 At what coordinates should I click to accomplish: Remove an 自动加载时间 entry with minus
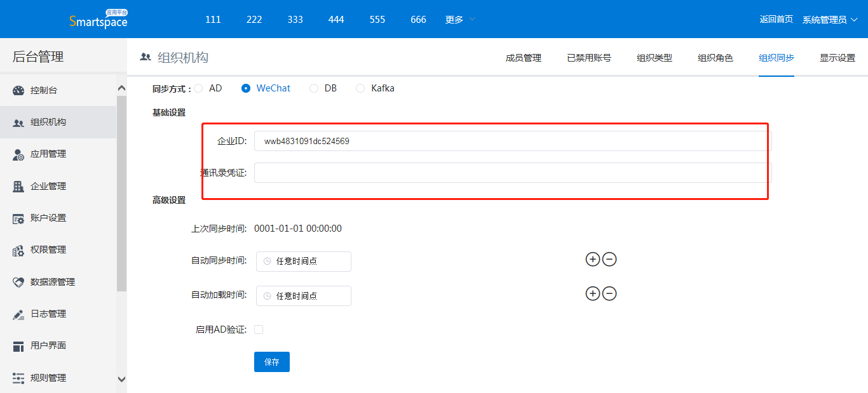click(x=609, y=293)
